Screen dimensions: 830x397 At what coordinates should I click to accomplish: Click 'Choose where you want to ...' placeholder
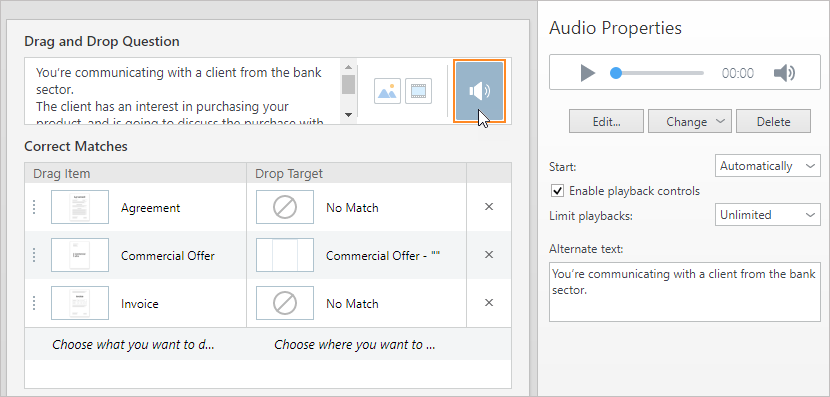tap(355, 345)
